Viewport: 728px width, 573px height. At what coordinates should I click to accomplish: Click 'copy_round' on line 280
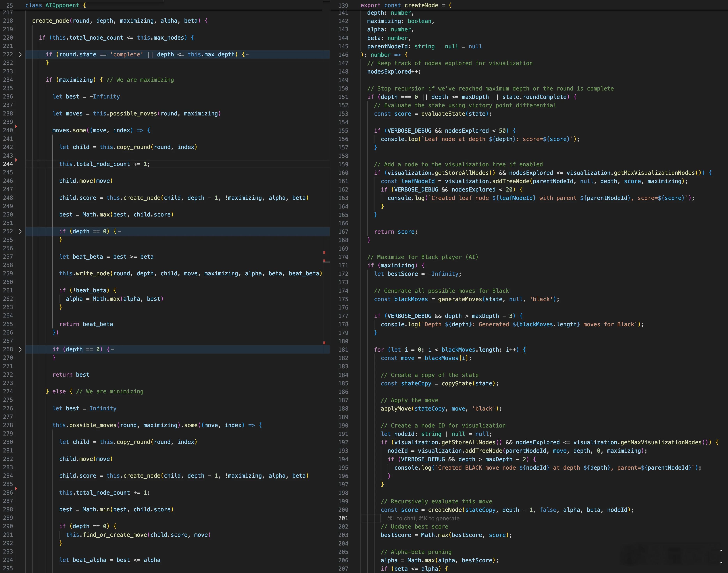pyautogui.click(x=133, y=442)
